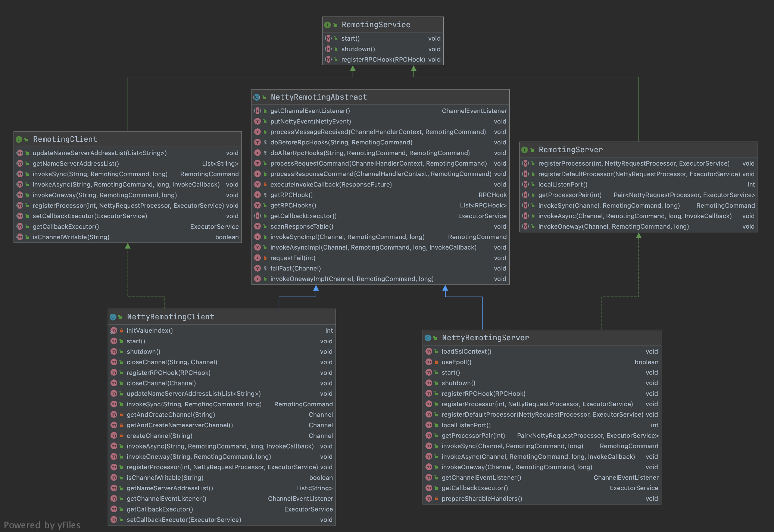The width and height of the screenshot is (774, 532).
Task: Click the private lock icon on initValueIndex()
Action: coord(121,331)
